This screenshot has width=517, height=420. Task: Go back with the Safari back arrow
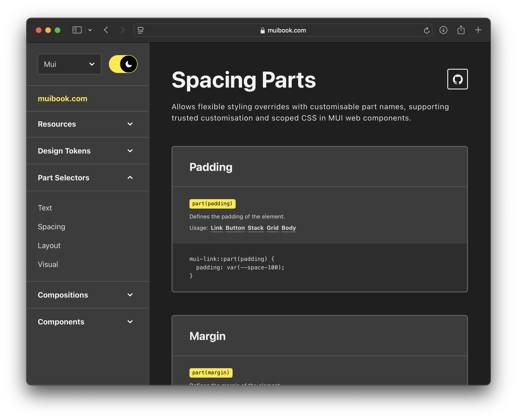tap(106, 30)
